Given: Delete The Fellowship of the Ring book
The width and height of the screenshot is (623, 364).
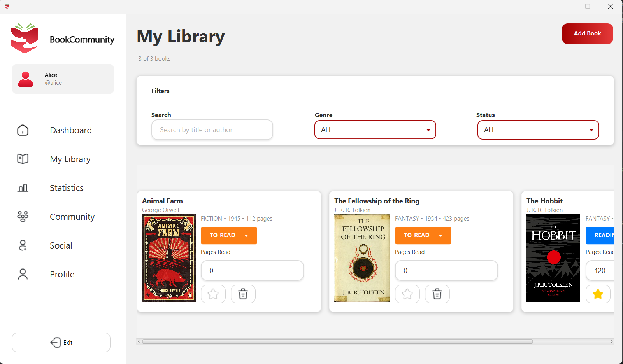Looking at the screenshot, I should tap(437, 294).
